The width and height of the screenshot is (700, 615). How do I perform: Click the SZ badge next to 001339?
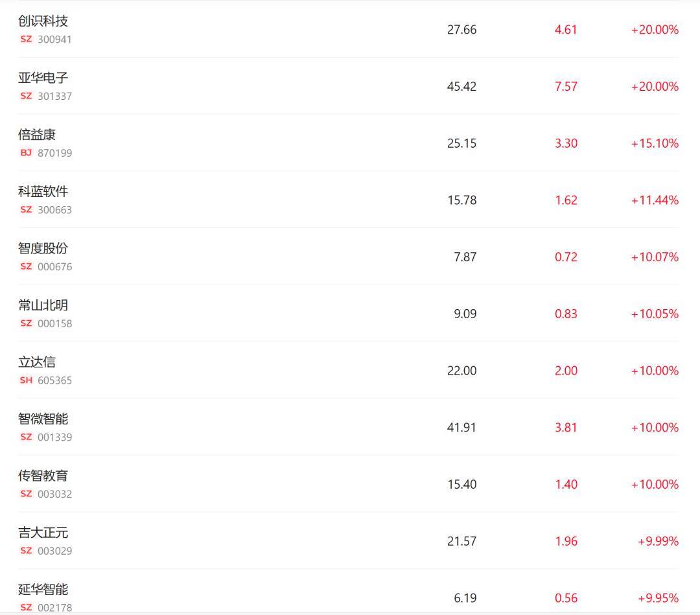[26, 437]
